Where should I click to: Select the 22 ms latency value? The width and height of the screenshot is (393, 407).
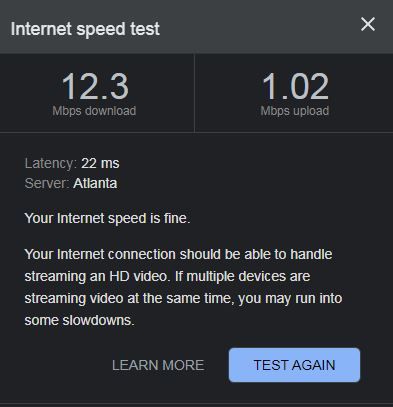point(100,163)
